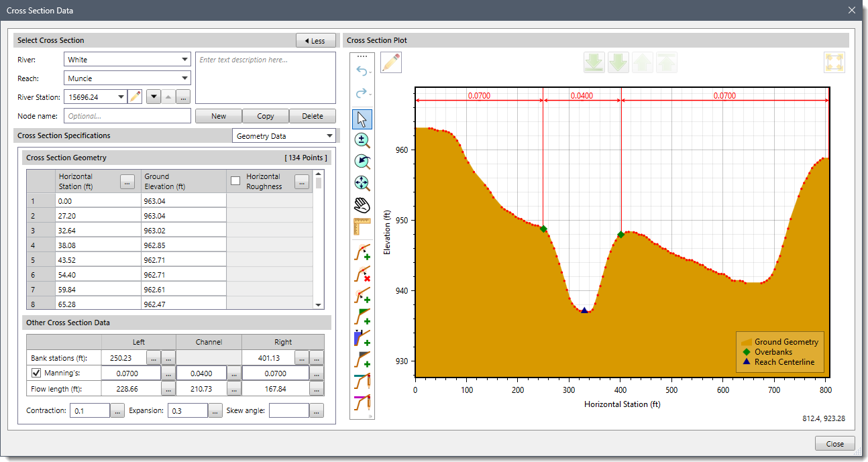Click the second green down arrow button

coord(618,62)
